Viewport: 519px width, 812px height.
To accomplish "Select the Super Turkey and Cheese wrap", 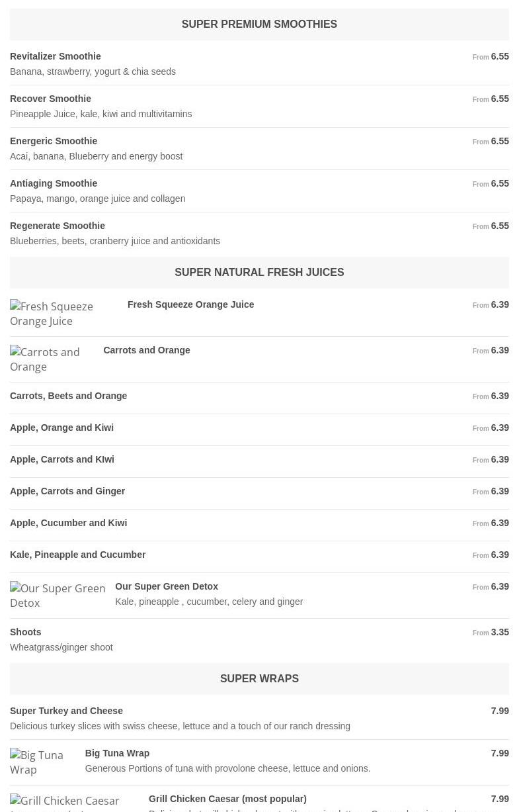I will pyautogui.click(x=66, y=711).
